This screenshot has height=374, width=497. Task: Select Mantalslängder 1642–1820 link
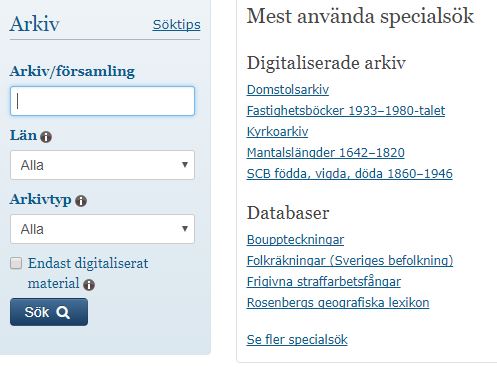click(x=325, y=153)
